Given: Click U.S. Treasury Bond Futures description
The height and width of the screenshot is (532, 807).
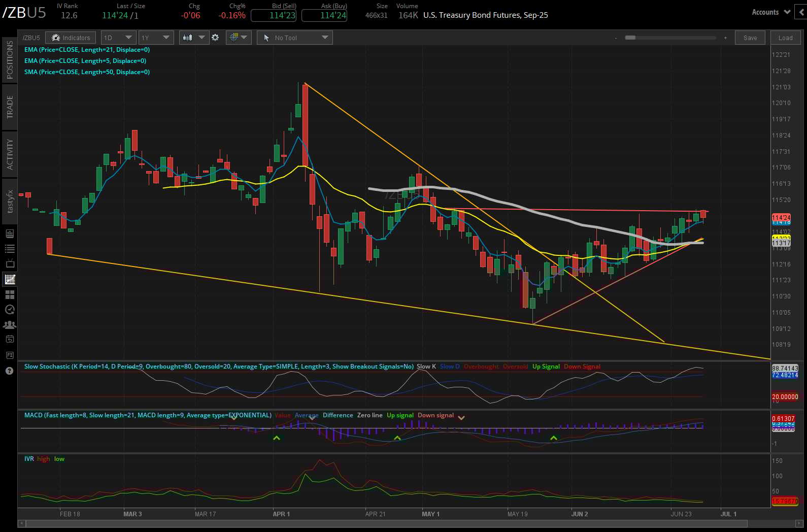Looking at the screenshot, I should coord(485,15).
